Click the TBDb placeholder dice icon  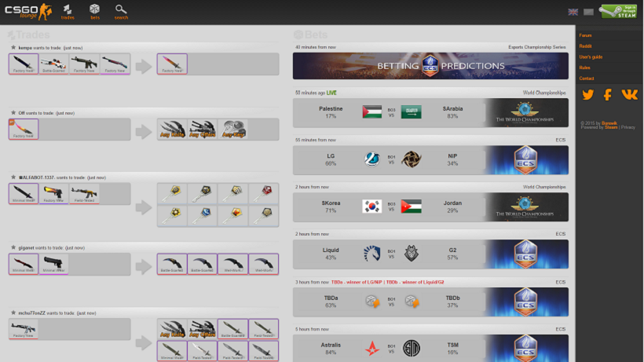click(412, 302)
